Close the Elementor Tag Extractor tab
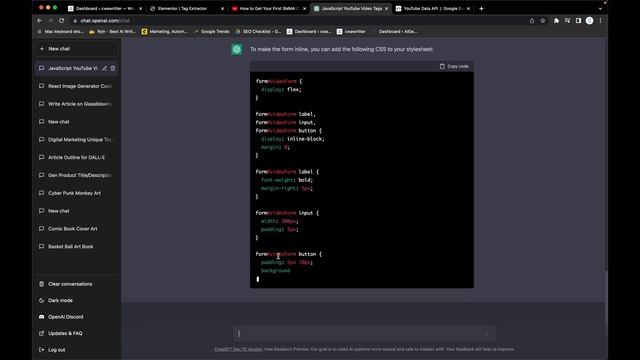The image size is (640, 360). pos(222,9)
